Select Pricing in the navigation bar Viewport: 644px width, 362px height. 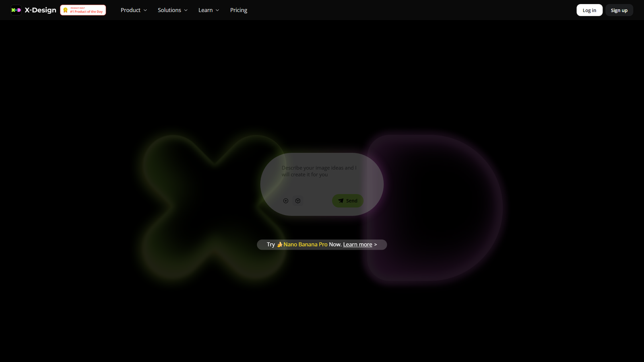click(x=238, y=10)
